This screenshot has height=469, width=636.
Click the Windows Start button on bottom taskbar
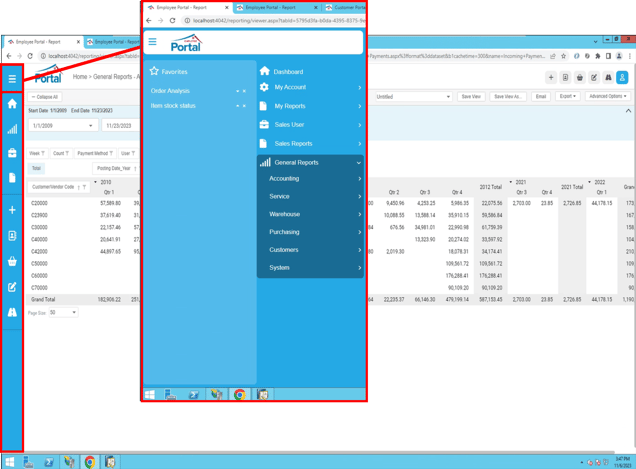10,462
